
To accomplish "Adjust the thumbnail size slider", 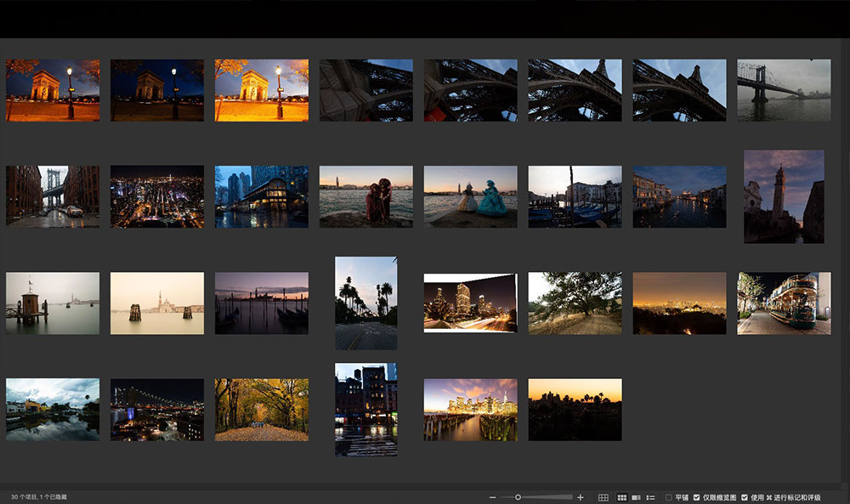I will (518, 496).
